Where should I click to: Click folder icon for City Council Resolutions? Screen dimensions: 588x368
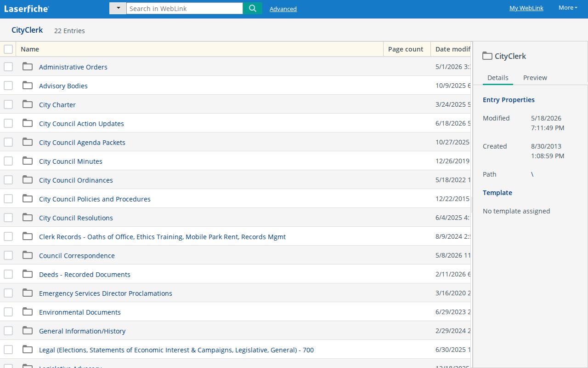point(28,217)
